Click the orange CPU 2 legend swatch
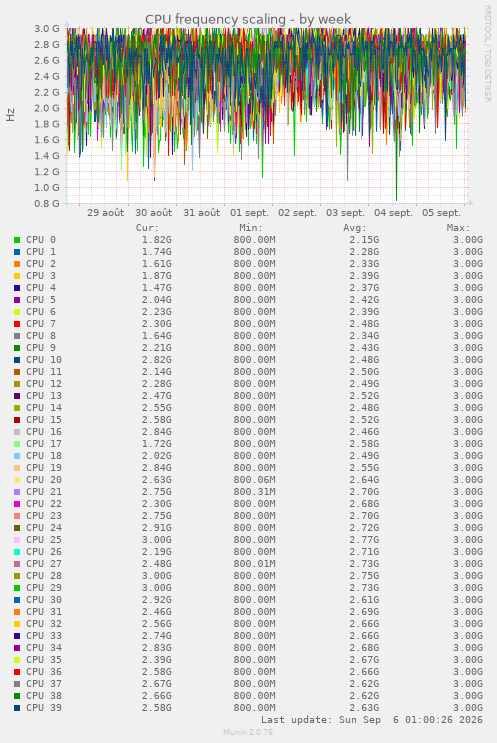This screenshot has height=743, width=497. tap(17, 264)
